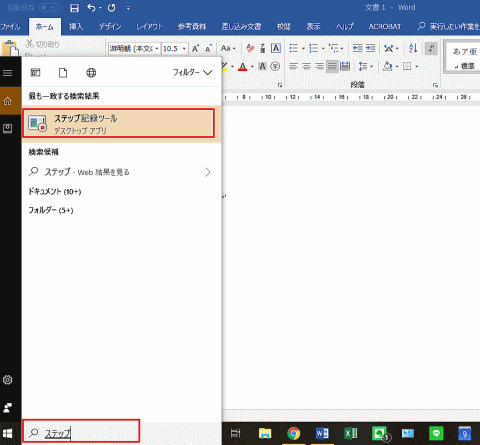Image resolution: width=480 pixels, height=445 pixels.
Task: Toggle the AutoSave switch in title bar
Action: tap(50, 8)
